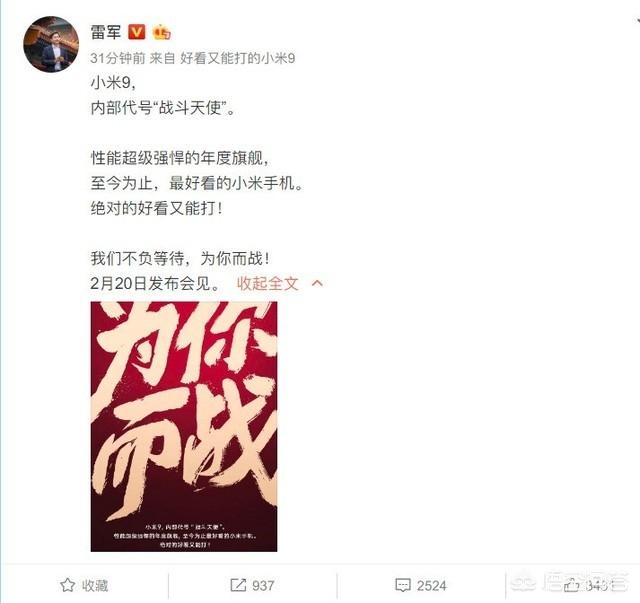Click the repost share icon
640x603 pixels.
238,585
